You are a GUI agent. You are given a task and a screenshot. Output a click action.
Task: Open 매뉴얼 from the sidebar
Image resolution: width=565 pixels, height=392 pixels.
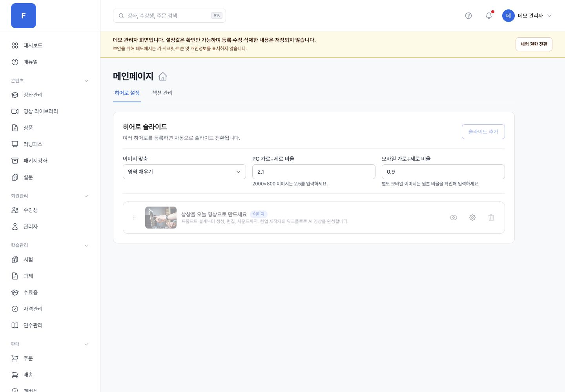(x=50, y=62)
